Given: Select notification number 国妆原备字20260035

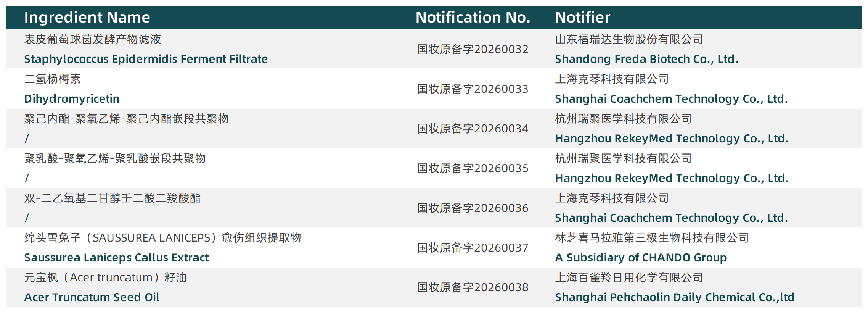Looking at the screenshot, I should pyautogui.click(x=473, y=168).
